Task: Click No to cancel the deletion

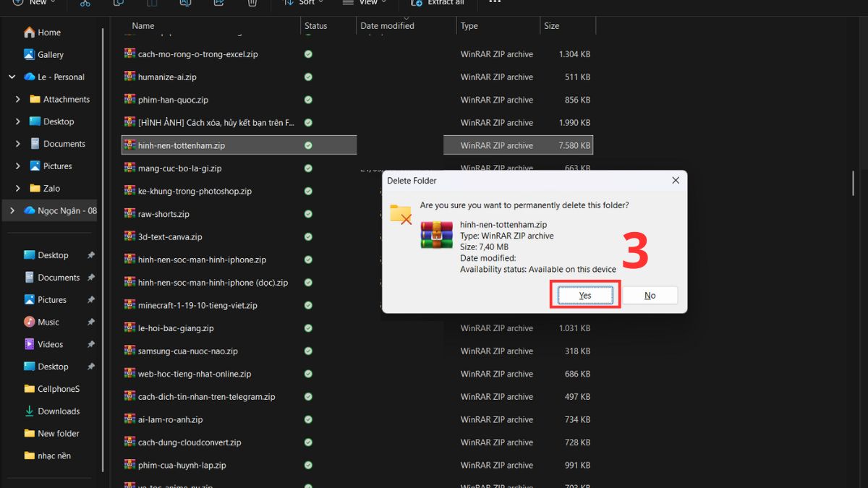Action: (x=650, y=294)
